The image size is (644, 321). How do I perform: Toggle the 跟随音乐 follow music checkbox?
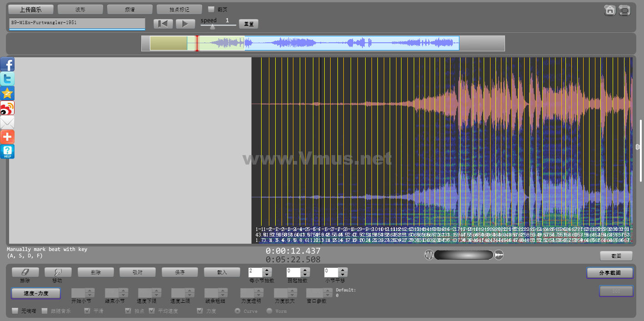click(x=45, y=311)
